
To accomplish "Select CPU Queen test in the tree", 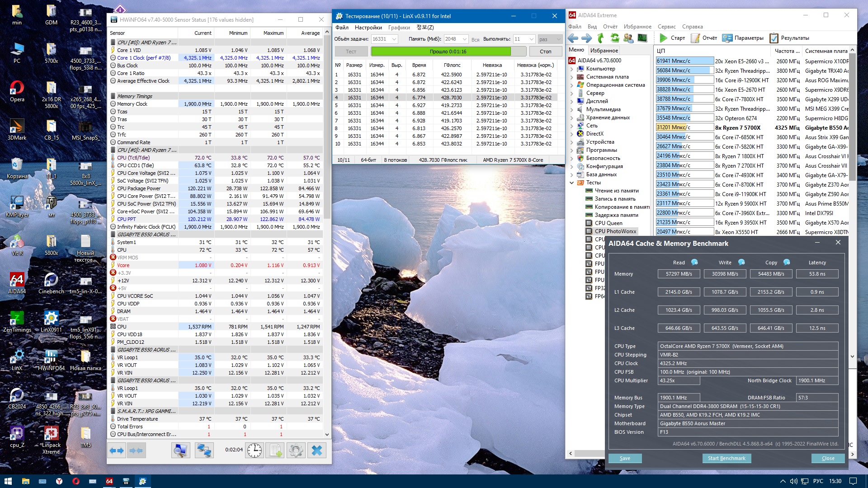I will [608, 223].
